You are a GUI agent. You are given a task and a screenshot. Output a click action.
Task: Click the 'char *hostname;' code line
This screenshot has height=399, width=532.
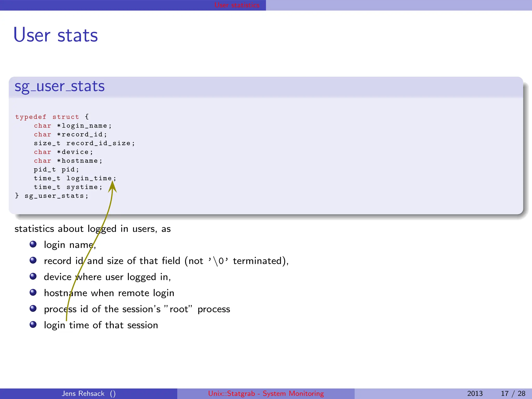click(68, 161)
